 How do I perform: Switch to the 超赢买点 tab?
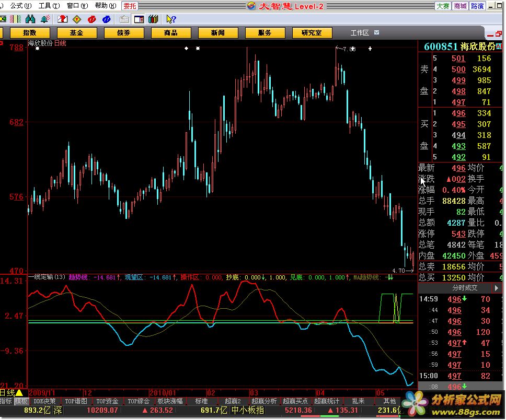point(295,401)
